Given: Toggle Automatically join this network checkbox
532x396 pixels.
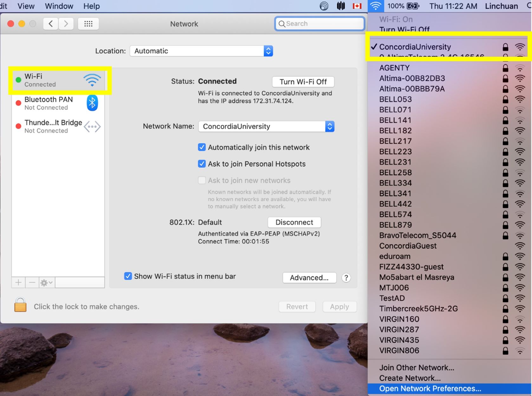Looking at the screenshot, I should coord(202,147).
